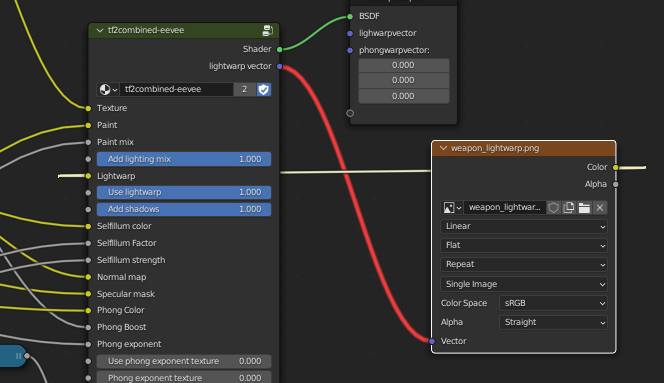
Task: Open the Single Image source dropdown
Action: click(524, 284)
